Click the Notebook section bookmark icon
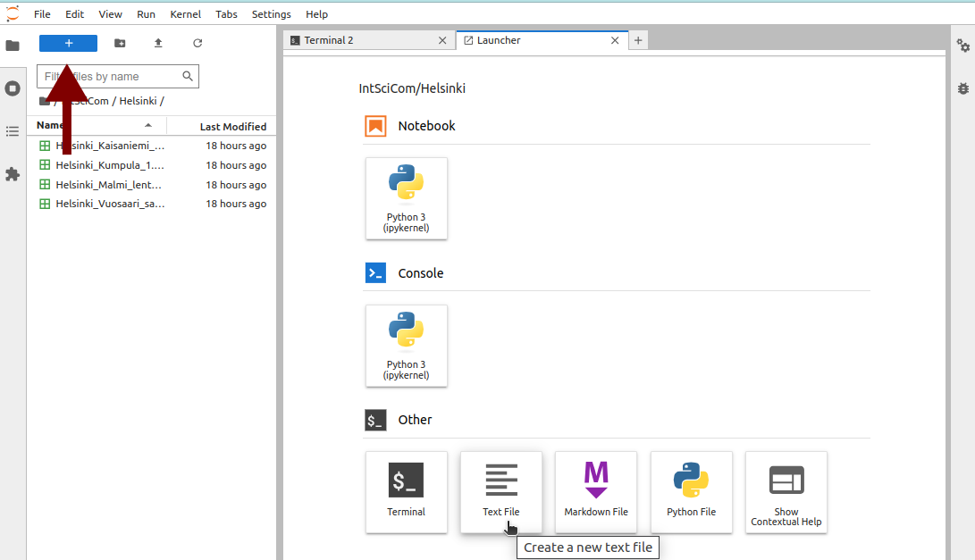The width and height of the screenshot is (975, 560). point(375,126)
